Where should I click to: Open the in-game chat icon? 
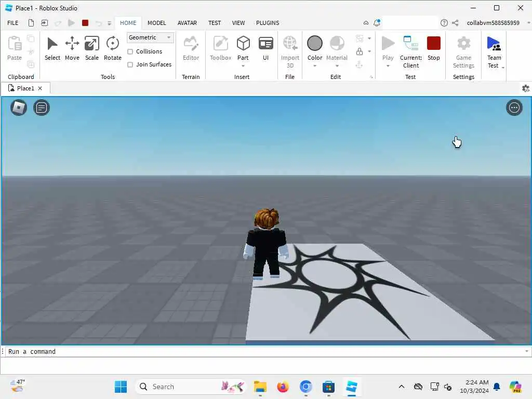(42, 108)
